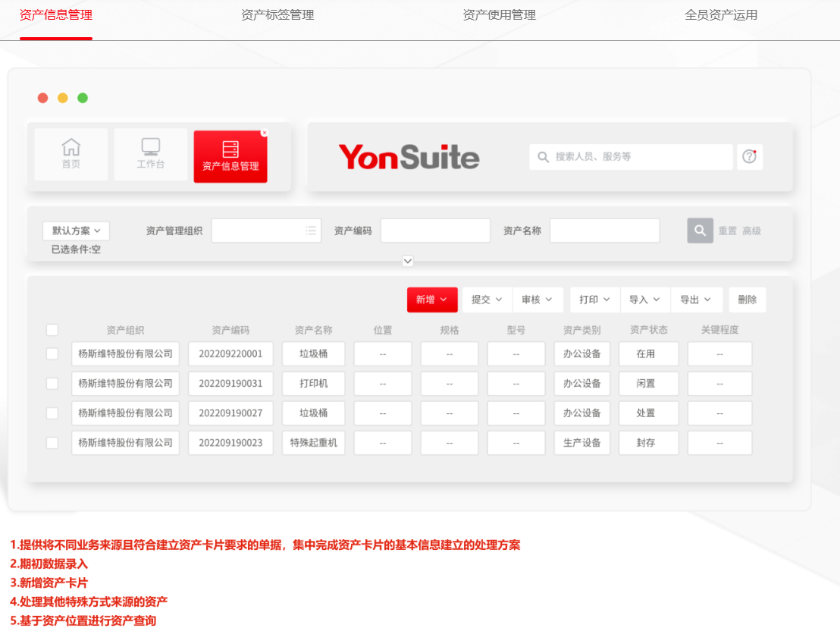Click the list icon in 资产管理组织 field
840x628 pixels.
click(x=311, y=231)
